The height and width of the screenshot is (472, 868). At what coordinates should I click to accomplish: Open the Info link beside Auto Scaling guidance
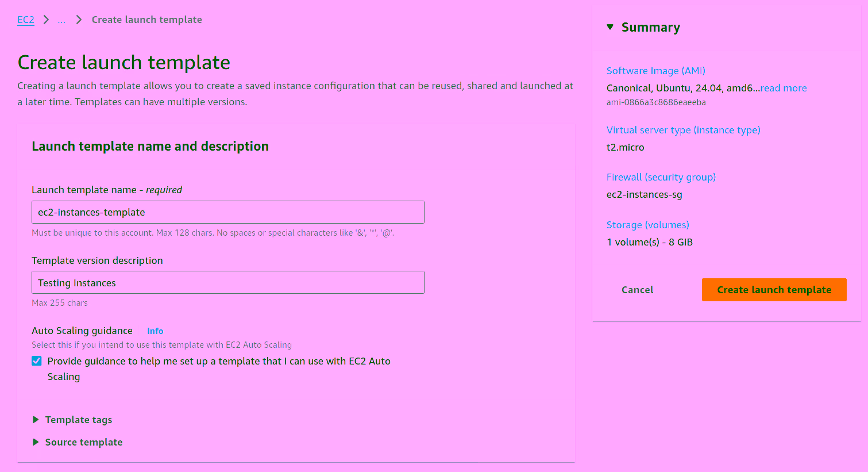(x=155, y=331)
